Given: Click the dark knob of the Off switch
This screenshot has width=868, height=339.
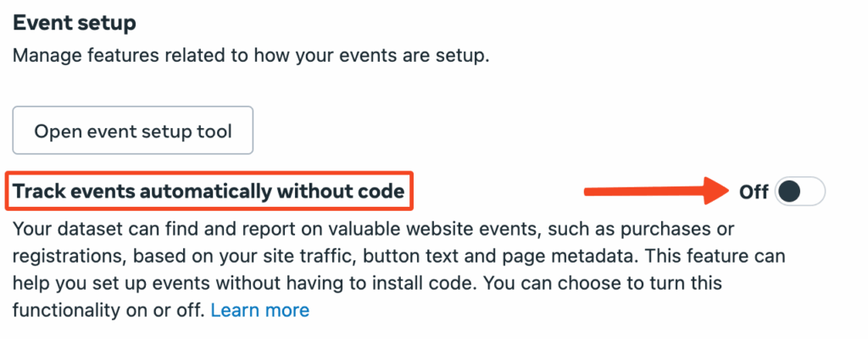Looking at the screenshot, I should 789,192.
